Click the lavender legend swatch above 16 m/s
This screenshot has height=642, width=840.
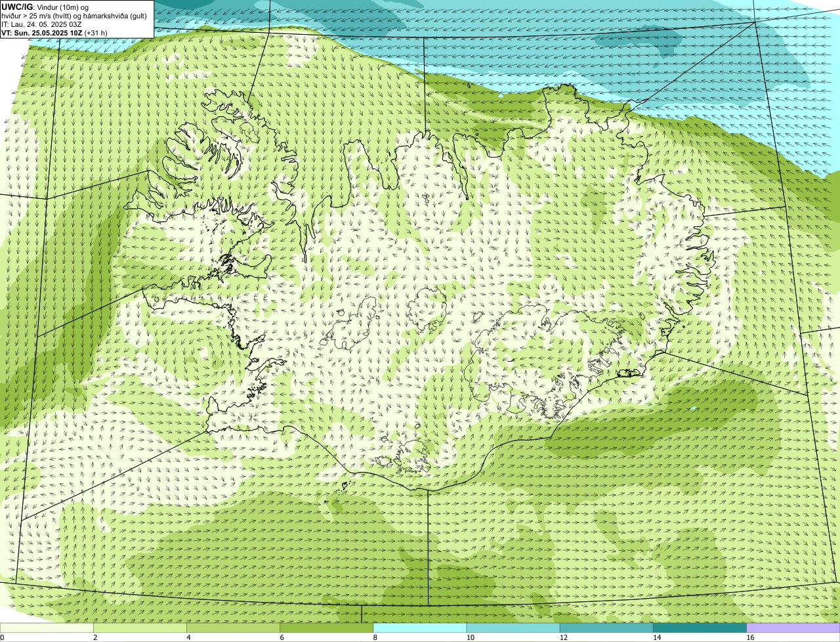[793, 628]
